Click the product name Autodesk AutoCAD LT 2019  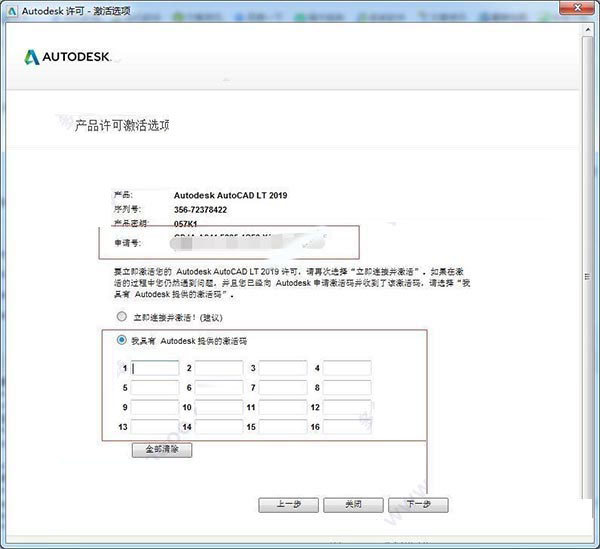[230, 195]
